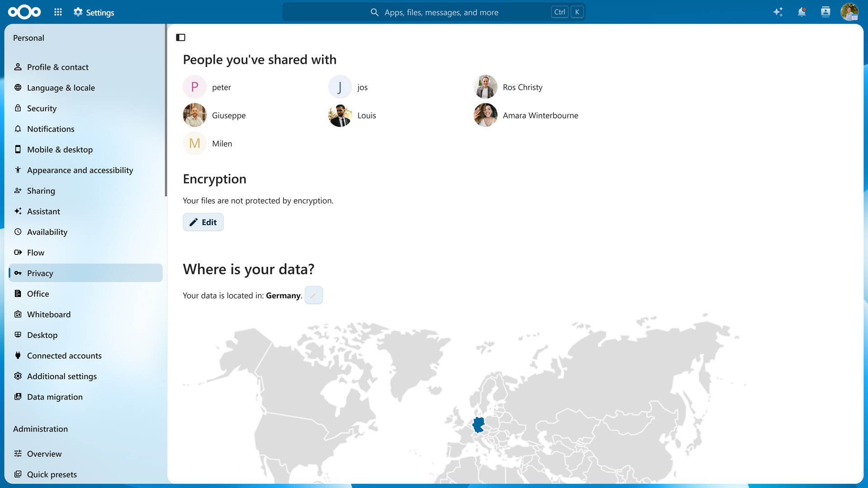Go to Security settings

(85, 108)
